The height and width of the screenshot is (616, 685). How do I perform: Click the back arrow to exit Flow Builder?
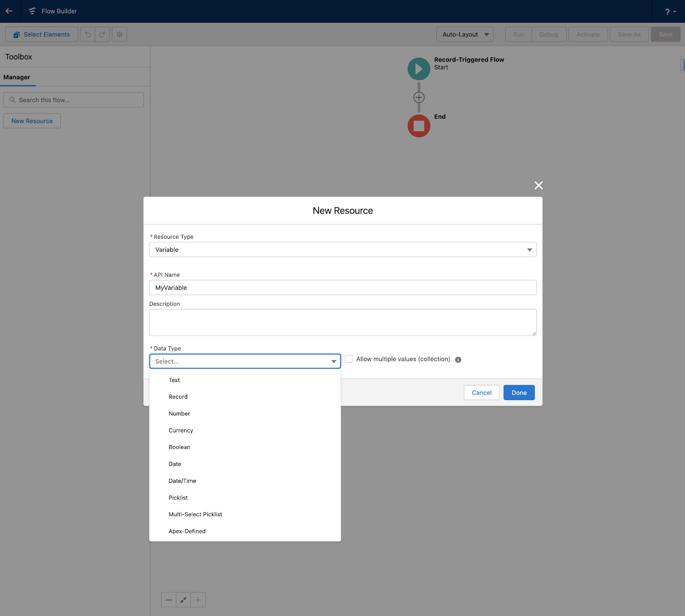(9, 11)
